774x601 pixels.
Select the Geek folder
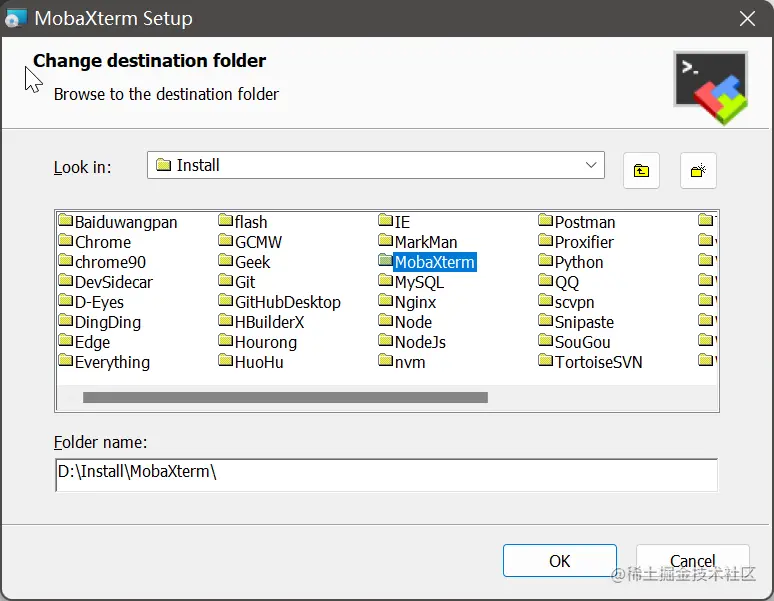tap(244, 262)
